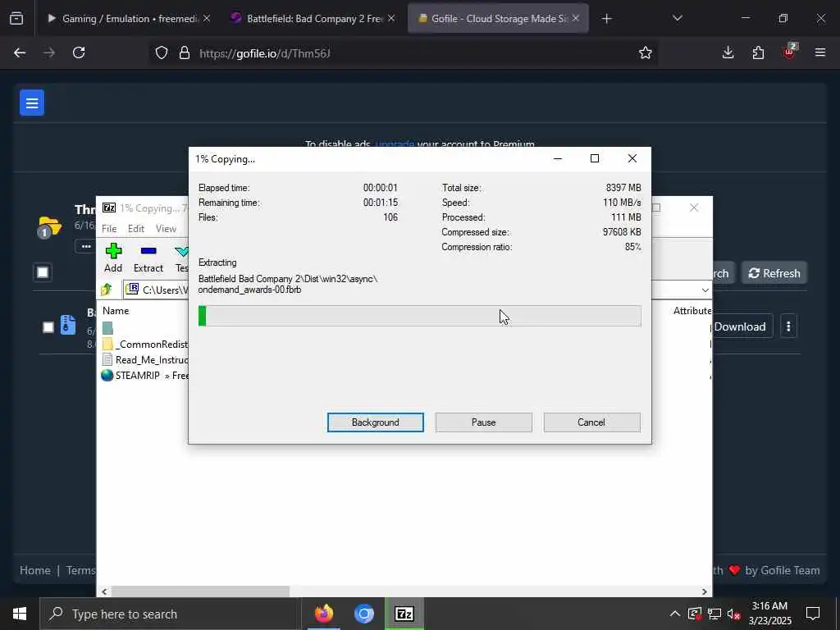Open the Edit menu in 7-Zip
Image resolution: width=840 pixels, height=630 pixels.
coord(136,229)
